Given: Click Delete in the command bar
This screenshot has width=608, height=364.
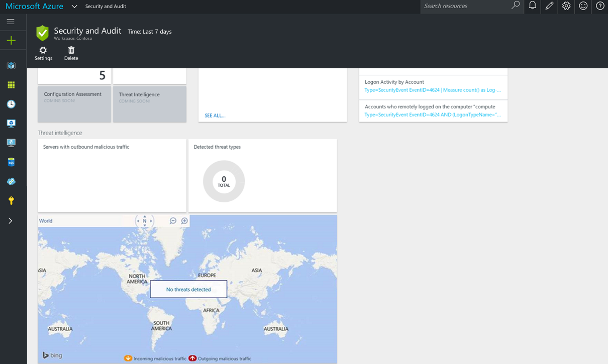Looking at the screenshot, I should point(71,53).
